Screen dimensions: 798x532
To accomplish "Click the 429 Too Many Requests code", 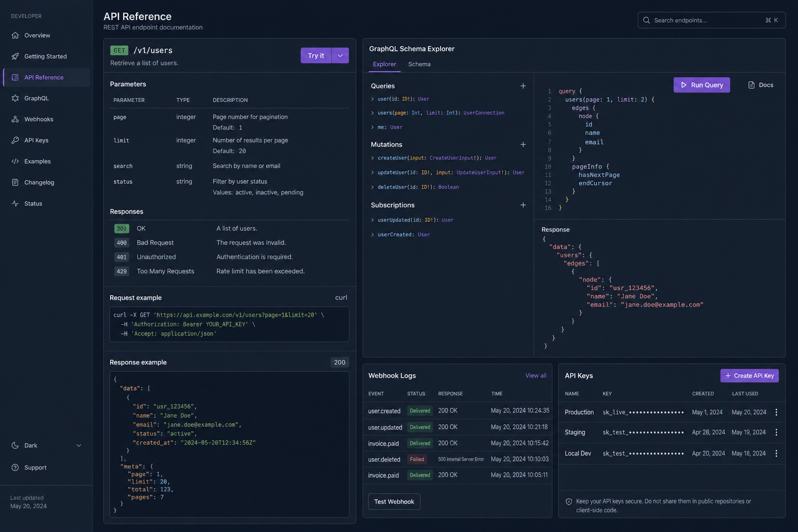I will tap(122, 271).
